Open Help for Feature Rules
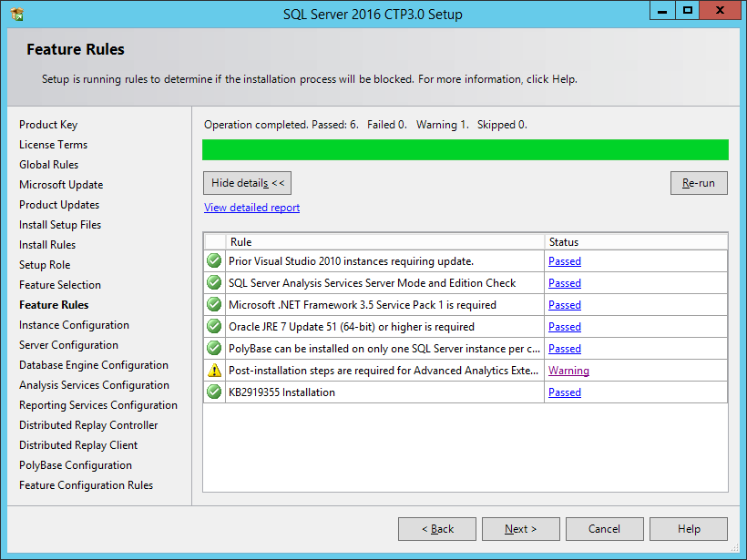 [689, 529]
